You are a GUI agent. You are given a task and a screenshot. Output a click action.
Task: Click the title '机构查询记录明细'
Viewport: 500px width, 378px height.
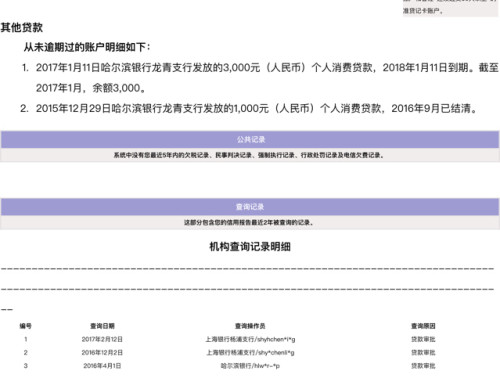(250, 247)
